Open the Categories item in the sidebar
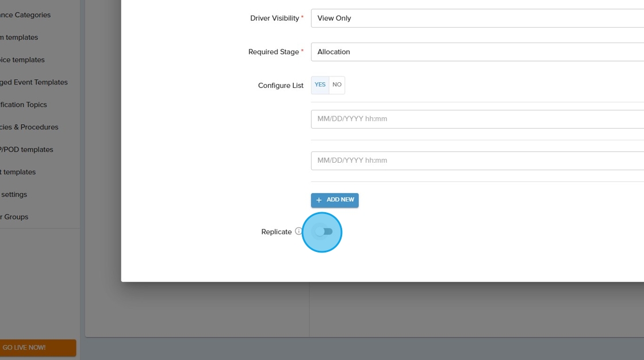 point(25,15)
